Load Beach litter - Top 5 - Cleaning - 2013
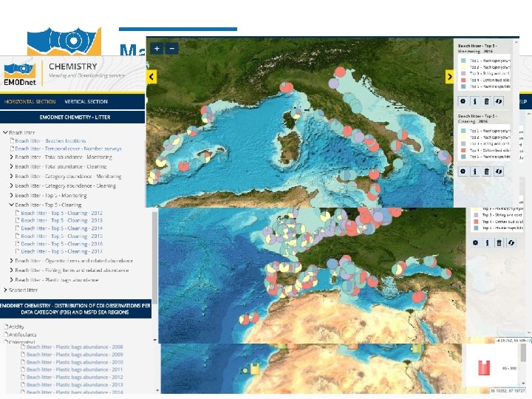532x399 pixels. pyautogui.click(x=62, y=220)
